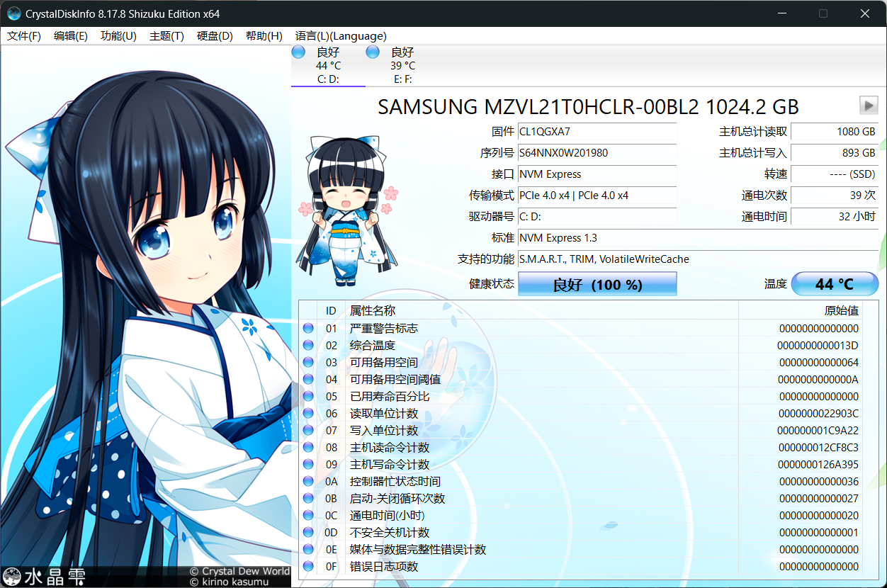Open the 语言(L)(Language) menu
The height and width of the screenshot is (588, 887).
tap(341, 36)
